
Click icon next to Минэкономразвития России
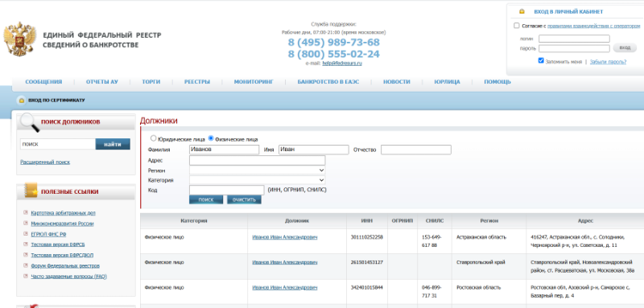26,223
